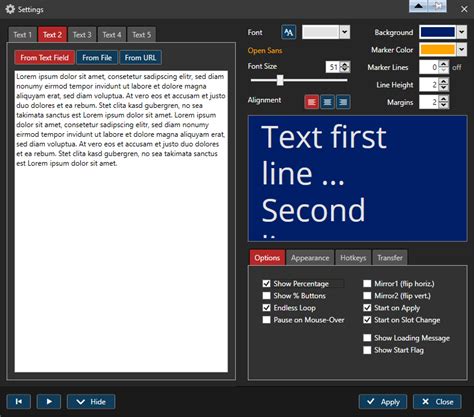Toggle the Start on Slot Change checkbox
The image size is (474, 417).
(367, 320)
